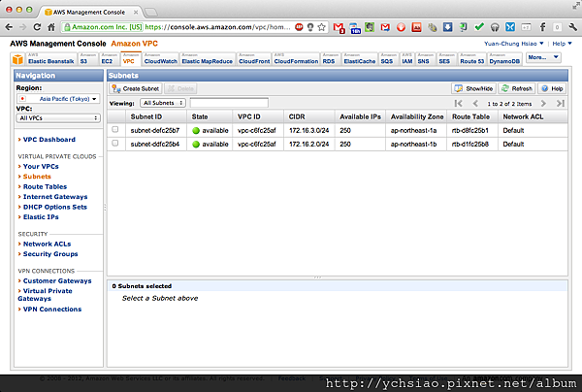Image resolution: width=582 pixels, height=392 pixels.
Task: Switch to the EC2 service tab
Action: (x=109, y=59)
